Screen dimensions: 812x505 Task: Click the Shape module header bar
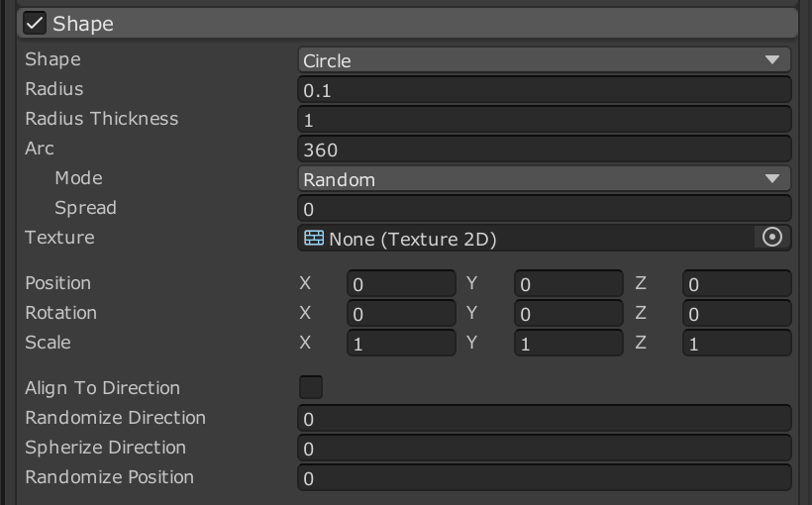tap(408, 24)
